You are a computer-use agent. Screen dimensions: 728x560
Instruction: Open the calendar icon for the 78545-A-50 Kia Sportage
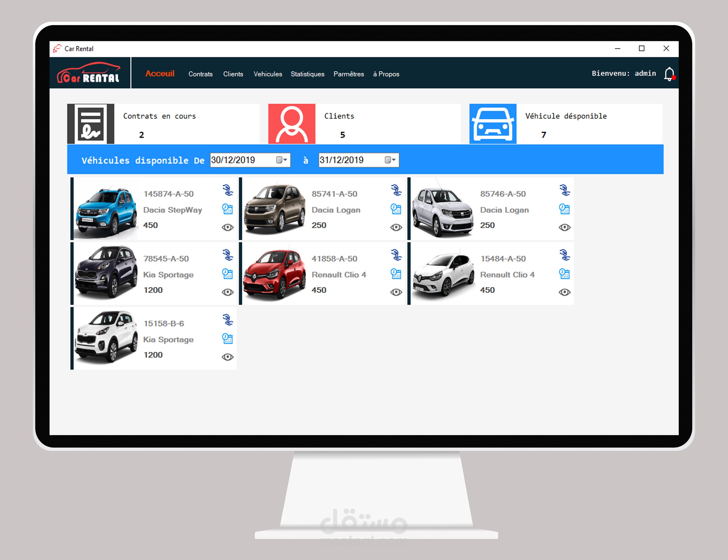coord(227,274)
